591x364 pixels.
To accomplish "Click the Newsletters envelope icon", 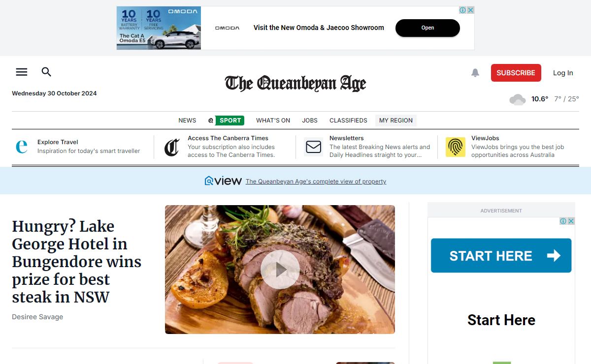I will click(314, 147).
